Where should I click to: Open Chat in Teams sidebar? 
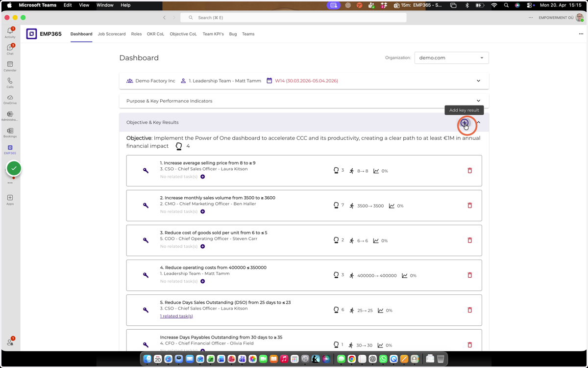pyautogui.click(x=10, y=49)
